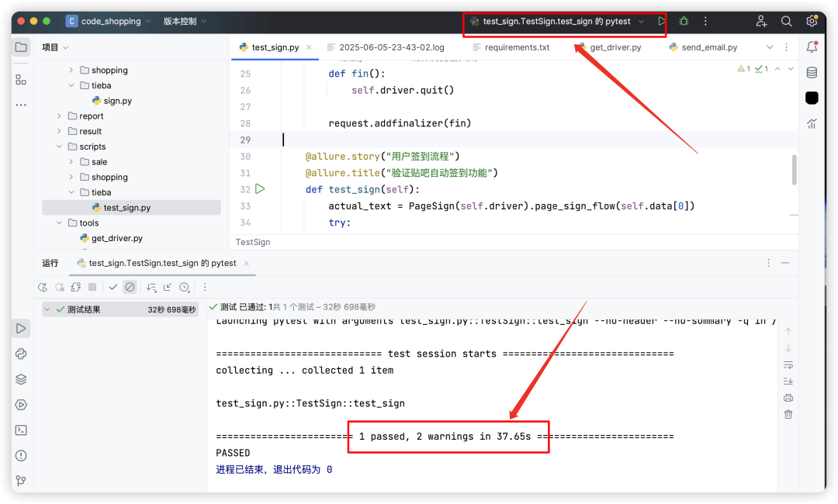Viewport: 838px width, 504px height.
Task: Toggle auto-test rerun icon in Run toolbar
Action: [76, 287]
